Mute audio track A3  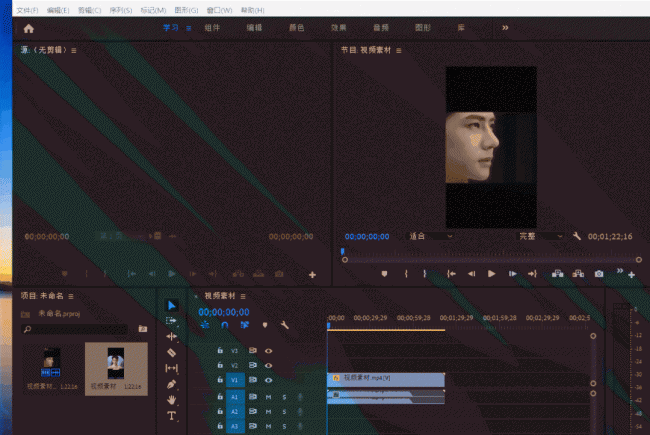(268, 426)
